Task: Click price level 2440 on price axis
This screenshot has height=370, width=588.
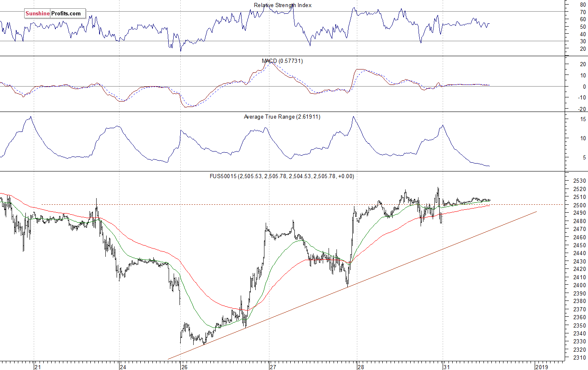Action: click(580, 253)
